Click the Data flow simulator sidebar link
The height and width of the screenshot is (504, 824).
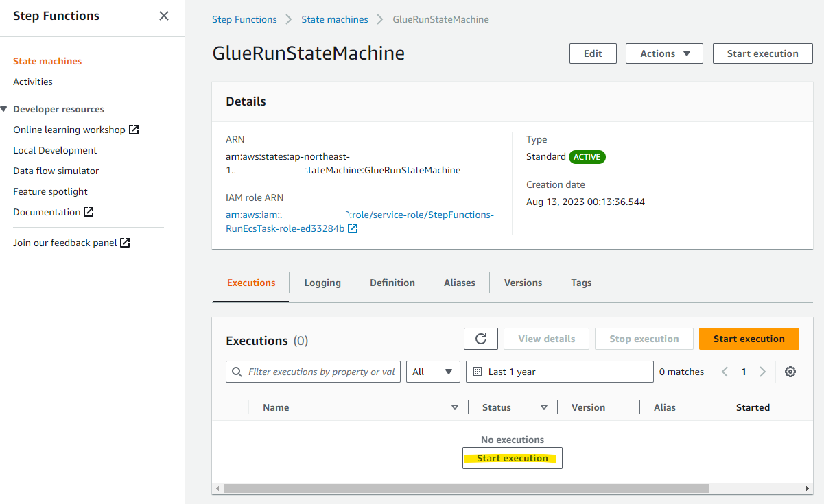[x=55, y=170]
